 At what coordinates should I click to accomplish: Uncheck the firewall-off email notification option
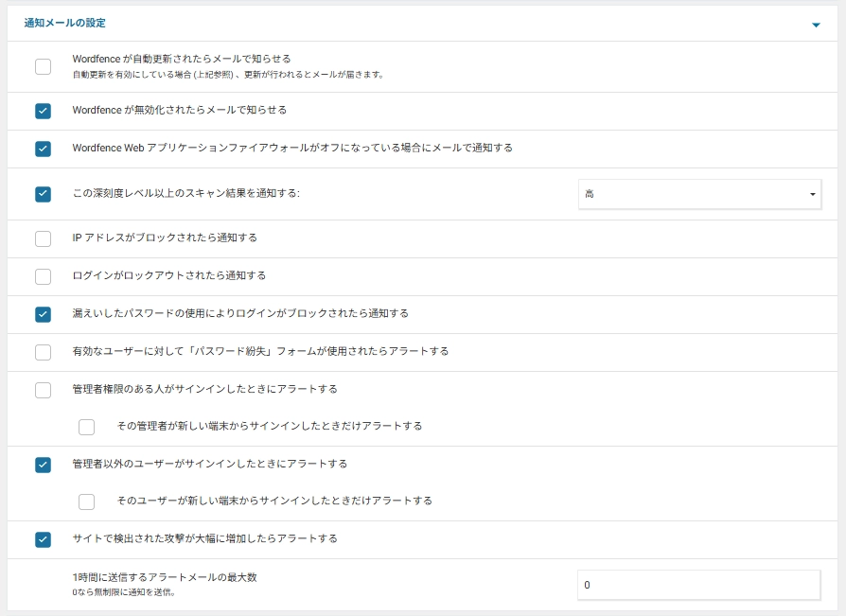pos(43,149)
